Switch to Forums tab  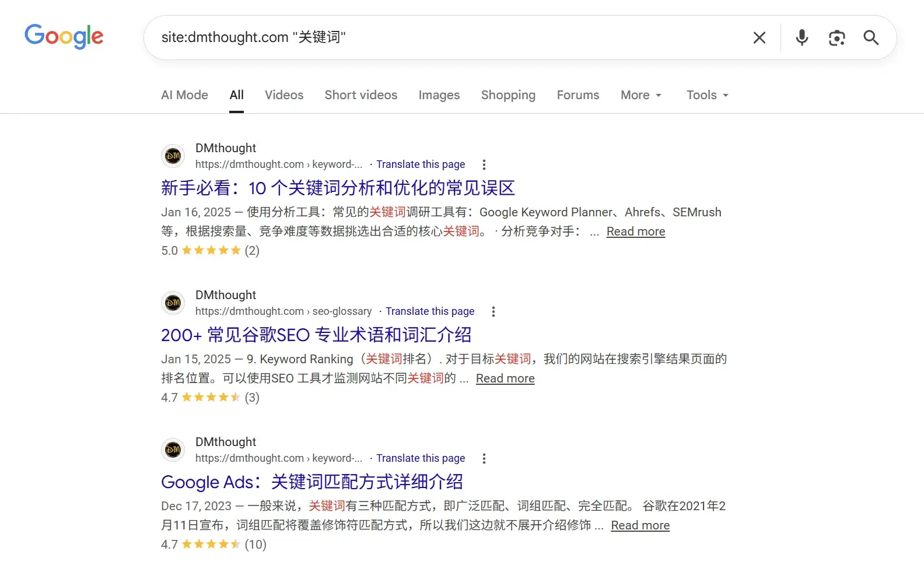578,95
